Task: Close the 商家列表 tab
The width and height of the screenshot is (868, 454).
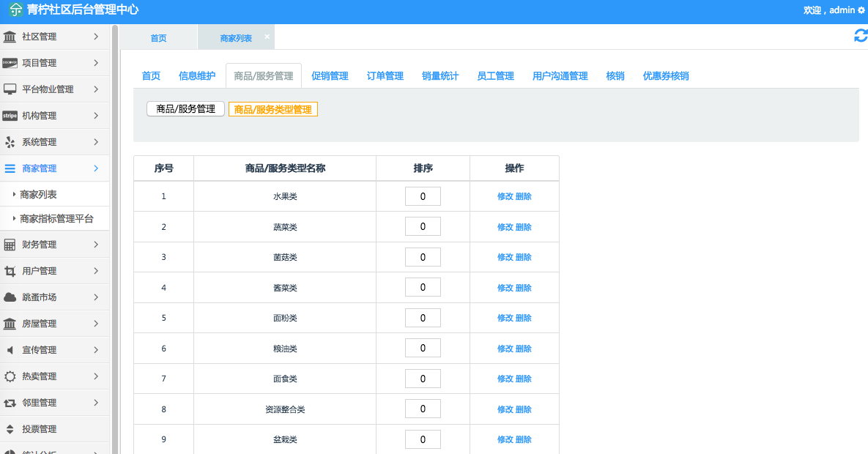Action: point(267,37)
